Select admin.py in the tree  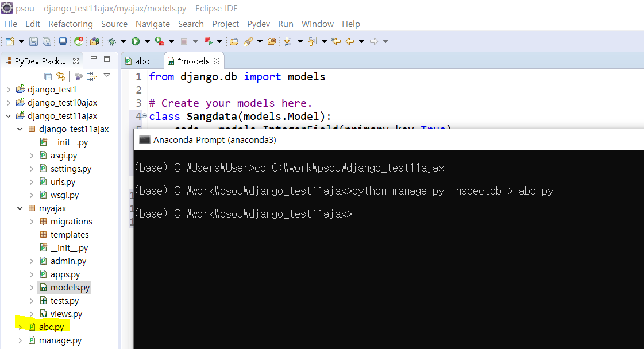68,261
